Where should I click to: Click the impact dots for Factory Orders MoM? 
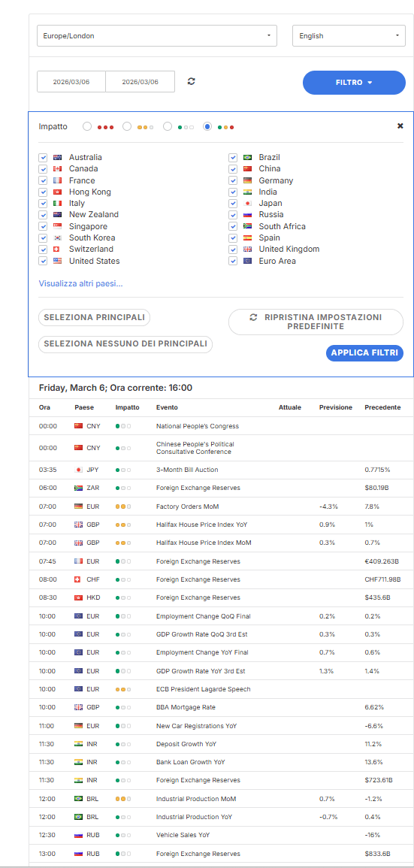click(123, 506)
